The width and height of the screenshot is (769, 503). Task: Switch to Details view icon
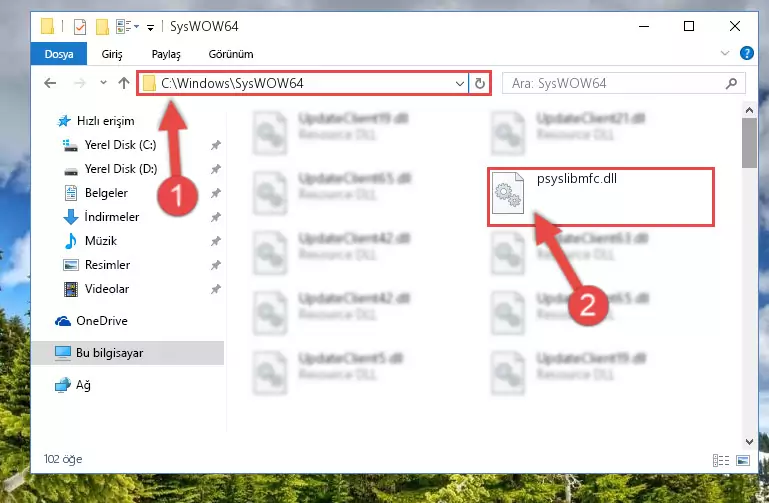click(720, 460)
